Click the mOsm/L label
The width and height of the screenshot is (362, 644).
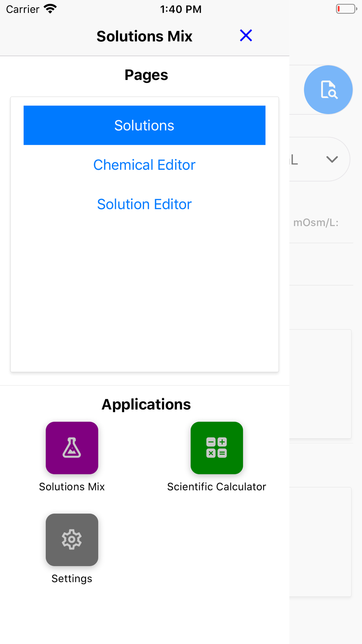pyautogui.click(x=316, y=222)
